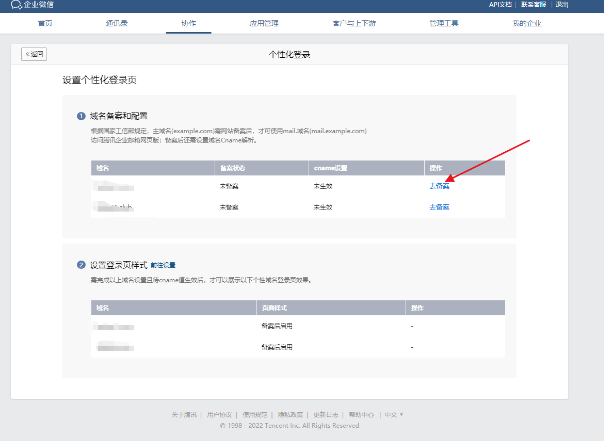Open the 首页 tab

(x=46, y=21)
